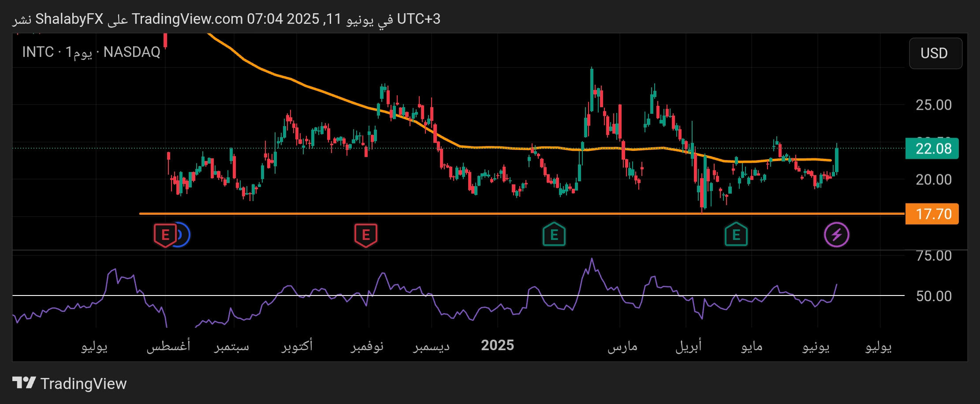Screen dimensions: 980x404
Task: Click the نوفمبر month label
Action: [x=367, y=347]
